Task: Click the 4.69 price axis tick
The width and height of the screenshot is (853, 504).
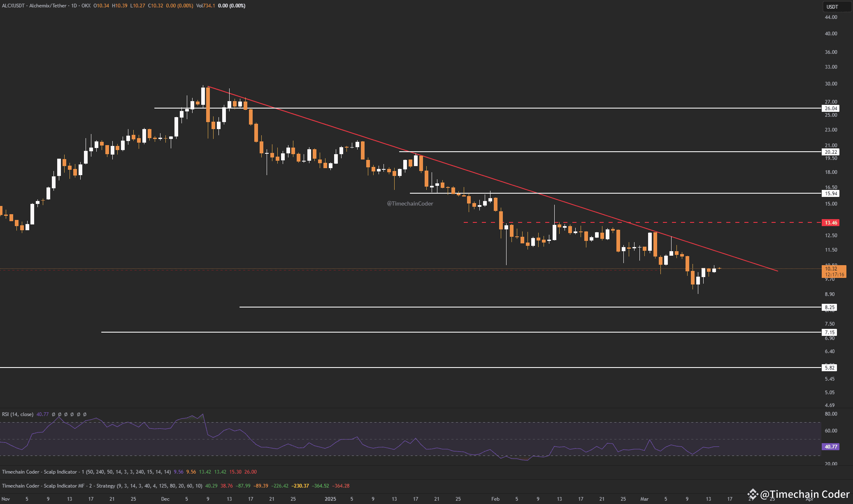Action: coord(830,405)
